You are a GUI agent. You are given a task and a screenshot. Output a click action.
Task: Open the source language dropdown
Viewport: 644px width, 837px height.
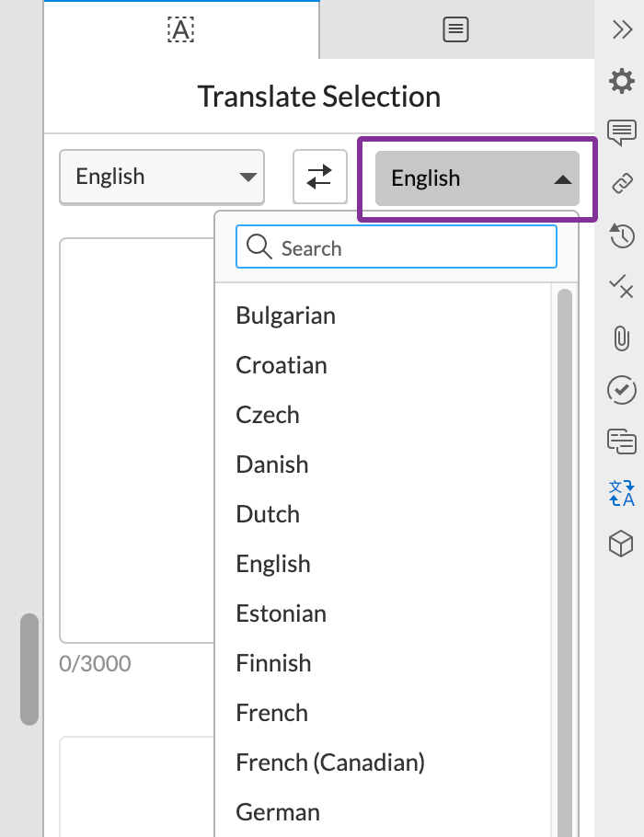point(161,177)
